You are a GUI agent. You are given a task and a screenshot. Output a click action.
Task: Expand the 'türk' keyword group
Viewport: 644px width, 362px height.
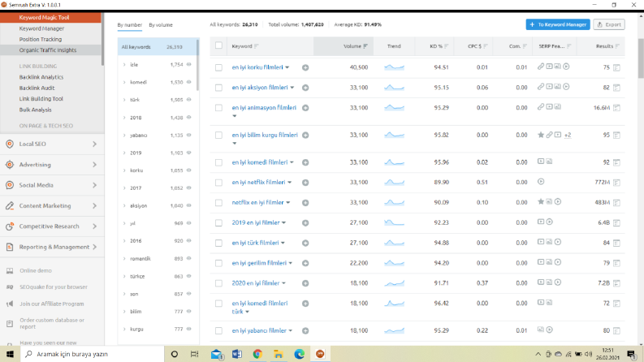point(124,100)
